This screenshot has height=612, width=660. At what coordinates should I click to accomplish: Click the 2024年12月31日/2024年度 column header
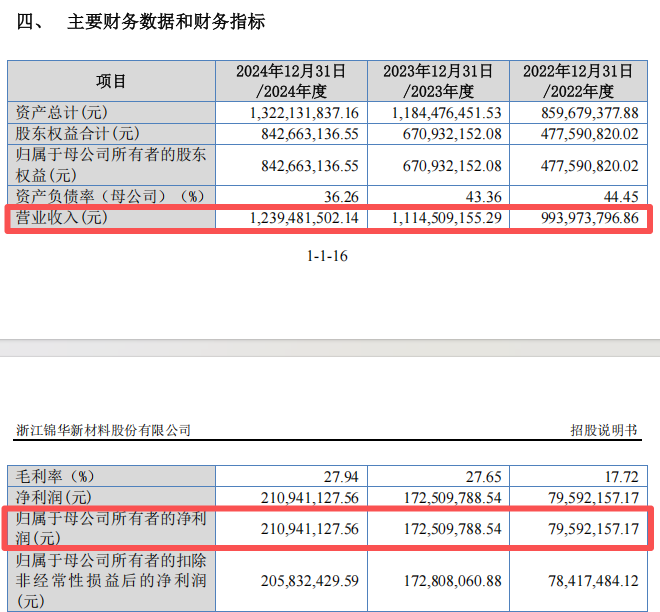290,80
